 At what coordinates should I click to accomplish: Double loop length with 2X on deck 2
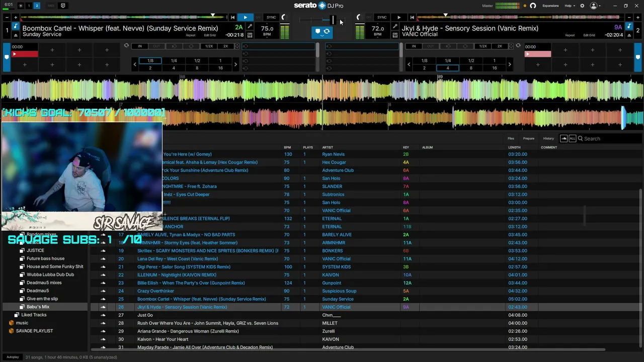tap(500, 46)
